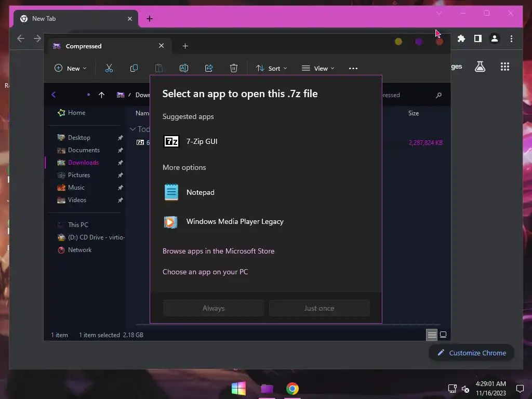Open the Windows Start button
This screenshot has width=532, height=399.
coord(238,388)
